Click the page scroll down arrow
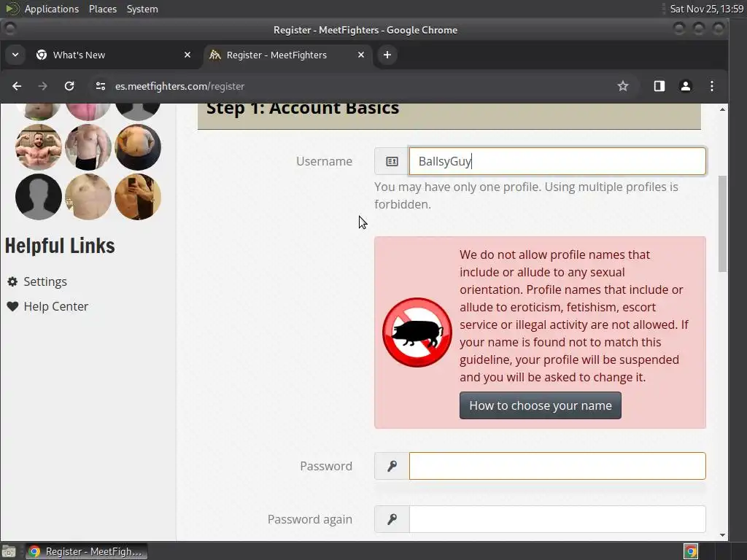The width and height of the screenshot is (747, 560). click(x=723, y=535)
